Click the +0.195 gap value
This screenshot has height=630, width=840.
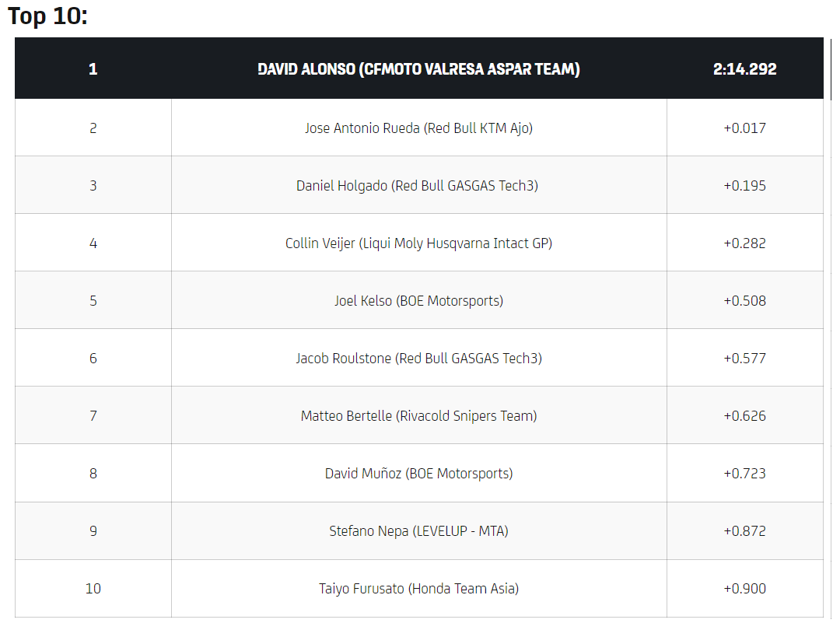(744, 186)
